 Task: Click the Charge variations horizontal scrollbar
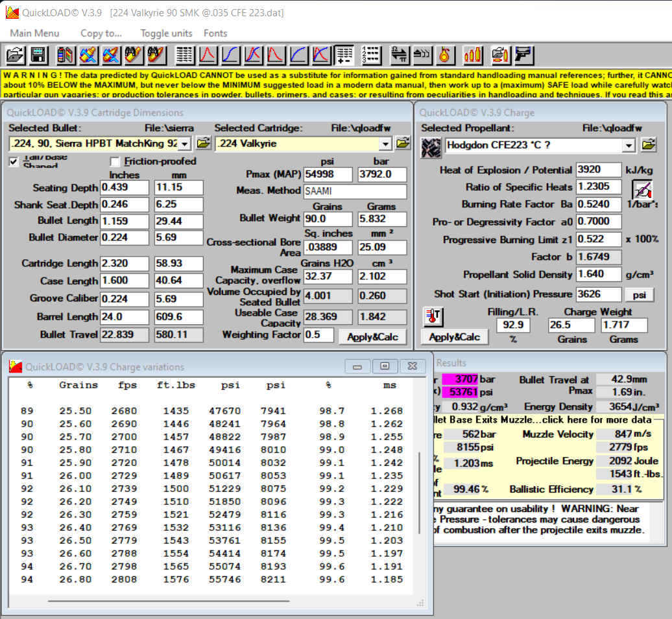click(169, 601)
